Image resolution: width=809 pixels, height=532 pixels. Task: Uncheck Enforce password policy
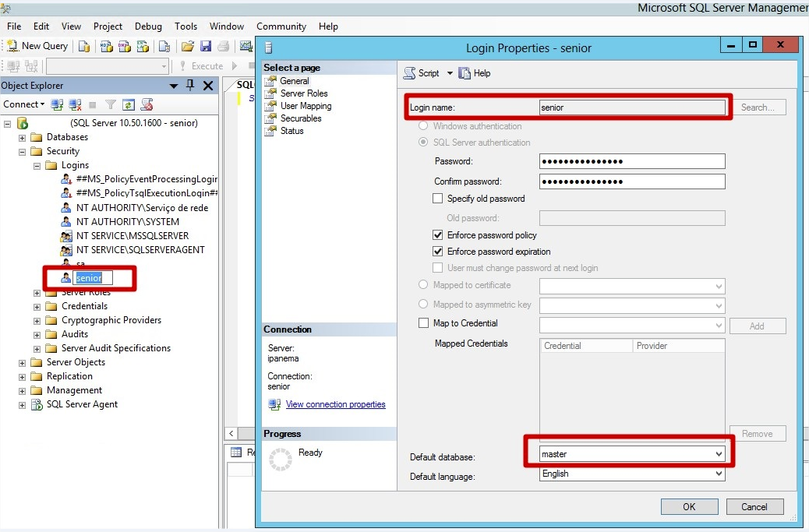(438, 235)
